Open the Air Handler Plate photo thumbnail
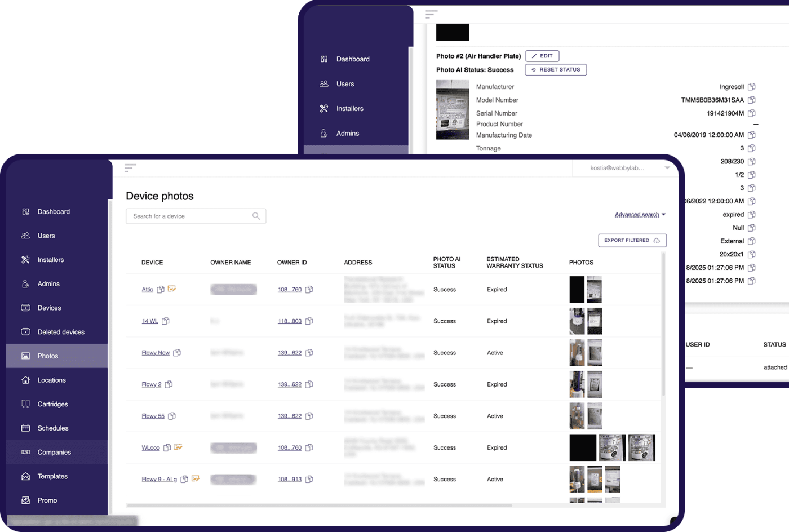 point(452,110)
